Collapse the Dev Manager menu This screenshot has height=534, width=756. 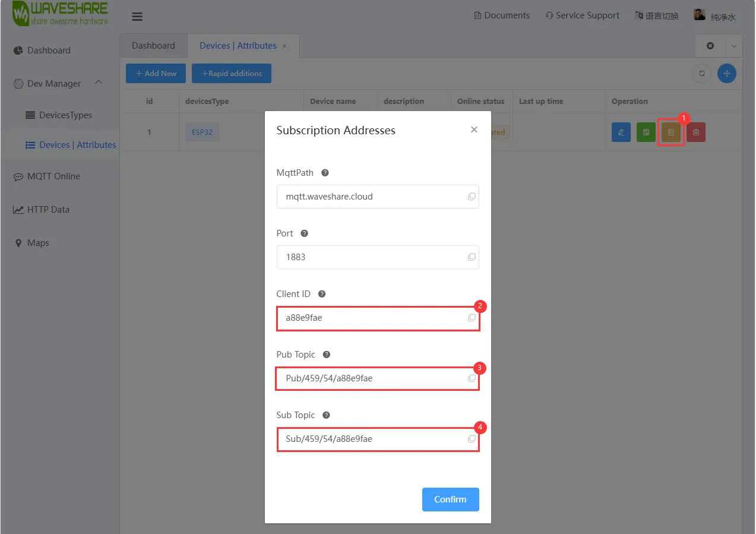click(99, 83)
